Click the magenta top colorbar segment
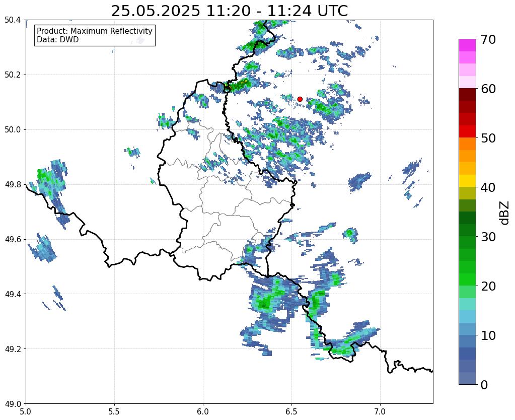Viewport: 515px width, 420px height. 467,45
